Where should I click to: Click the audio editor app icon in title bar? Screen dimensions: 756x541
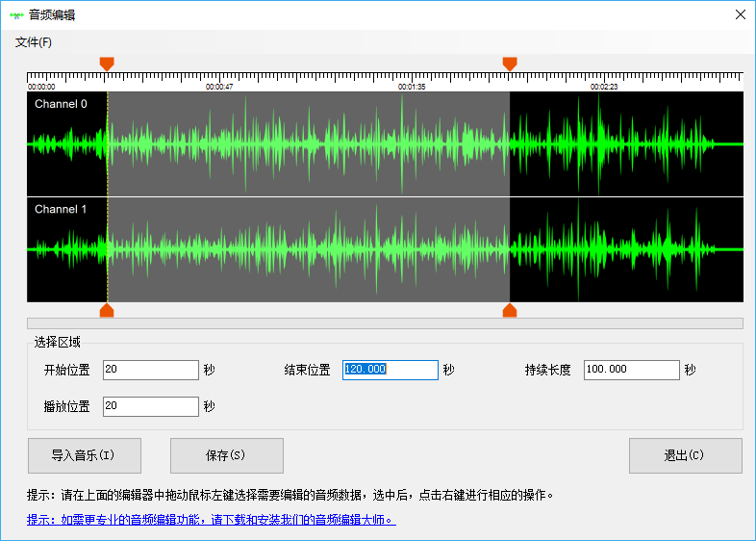pyautogui.click(x=16, y=15)
